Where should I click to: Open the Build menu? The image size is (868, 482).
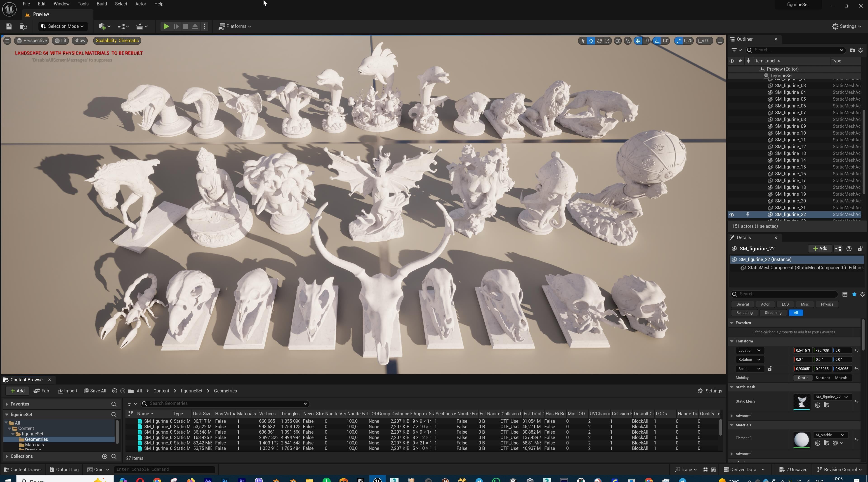[x=101, y=4]
